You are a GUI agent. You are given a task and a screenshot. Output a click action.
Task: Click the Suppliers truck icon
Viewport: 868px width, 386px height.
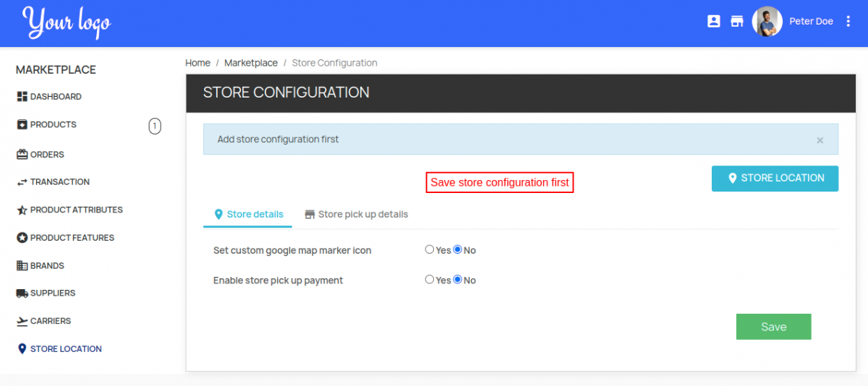[x=22, y=293]
